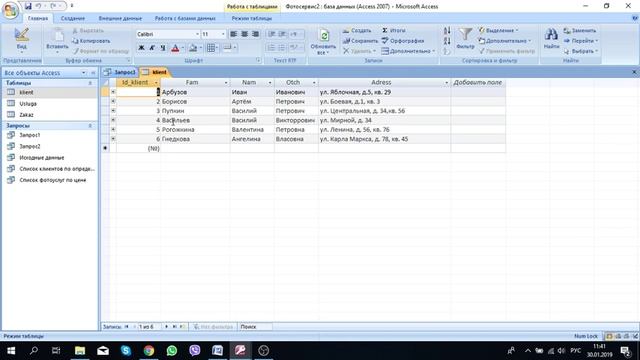Center align text
Image resolution: width=640 pixels, height=360 pixels.
pyautogui.click(x=244, y=34)
